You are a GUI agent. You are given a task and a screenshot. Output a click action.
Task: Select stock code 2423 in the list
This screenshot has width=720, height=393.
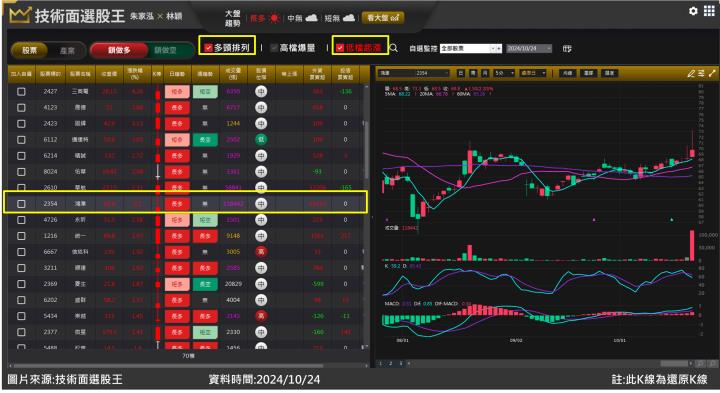[51, 124]
